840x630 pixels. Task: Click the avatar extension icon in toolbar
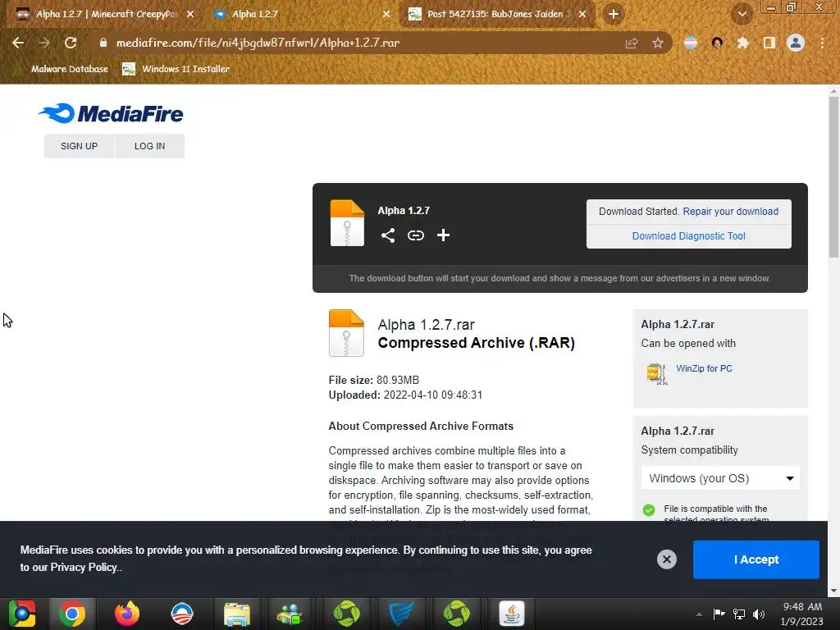717,43
